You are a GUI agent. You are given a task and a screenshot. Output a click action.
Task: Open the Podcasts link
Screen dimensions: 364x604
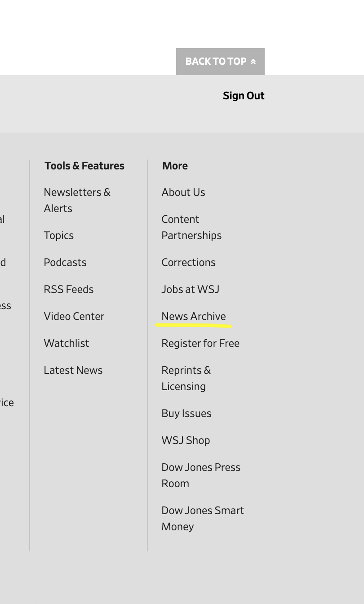coord(65,262)
